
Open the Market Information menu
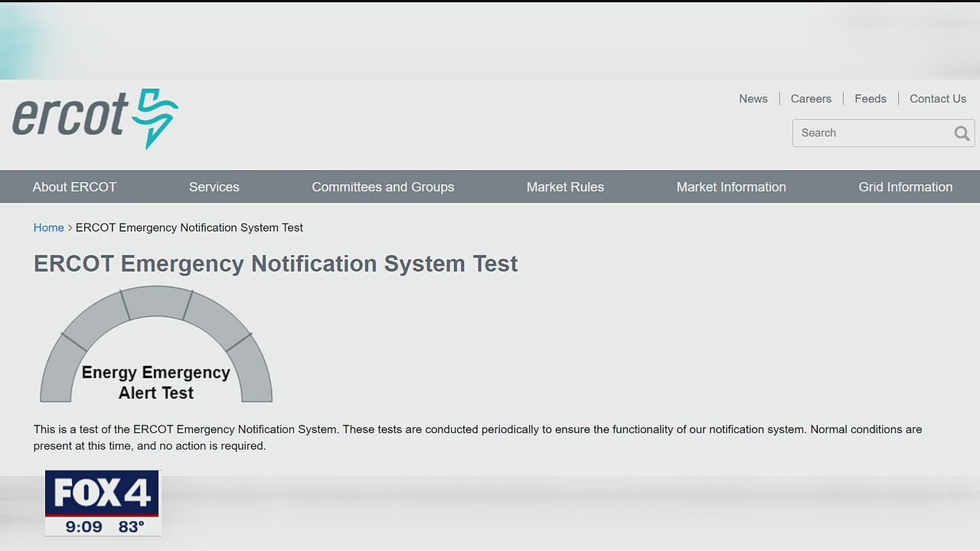[731, 187]
